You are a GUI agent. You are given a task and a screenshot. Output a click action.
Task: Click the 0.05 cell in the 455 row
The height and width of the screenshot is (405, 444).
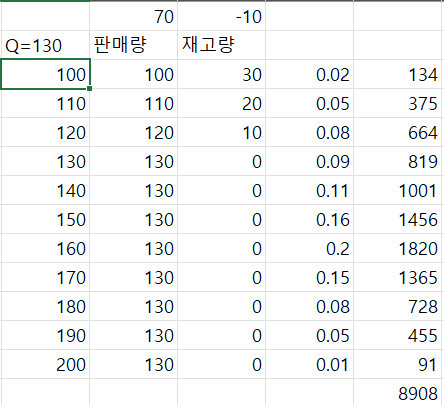click(309, 335)
